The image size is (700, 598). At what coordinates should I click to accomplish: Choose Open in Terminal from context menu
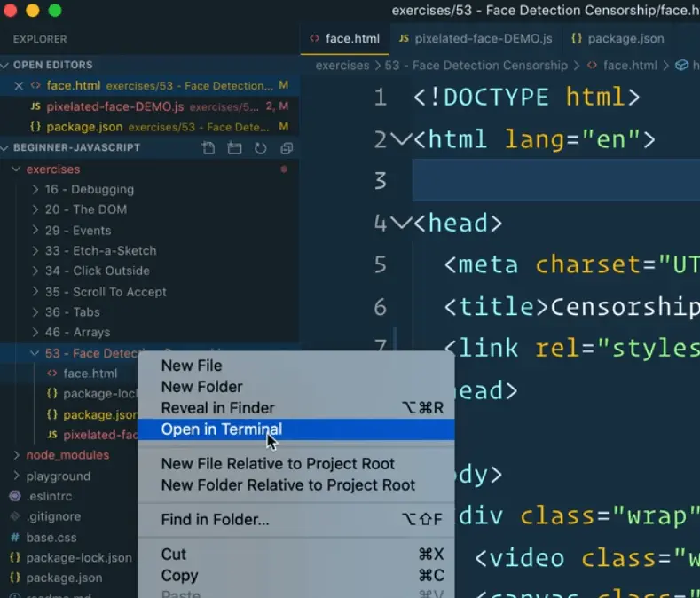coord(221,429)
